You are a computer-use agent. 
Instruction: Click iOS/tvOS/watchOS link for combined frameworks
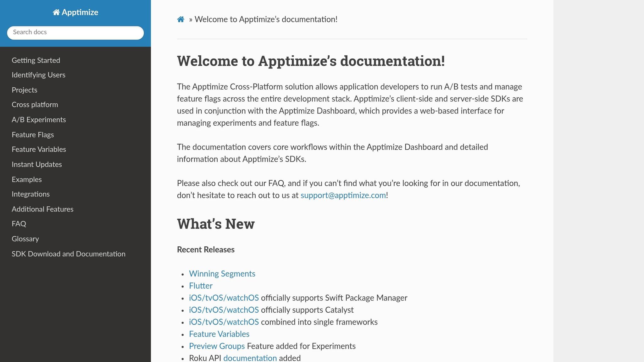(224, 322)
